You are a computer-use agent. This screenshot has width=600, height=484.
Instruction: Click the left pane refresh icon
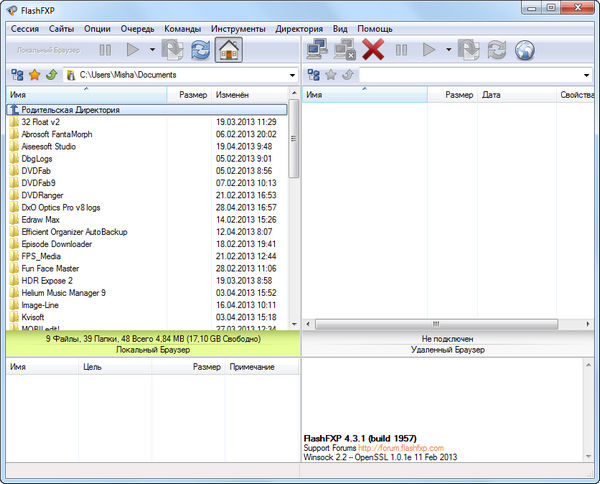pos(200,49)
